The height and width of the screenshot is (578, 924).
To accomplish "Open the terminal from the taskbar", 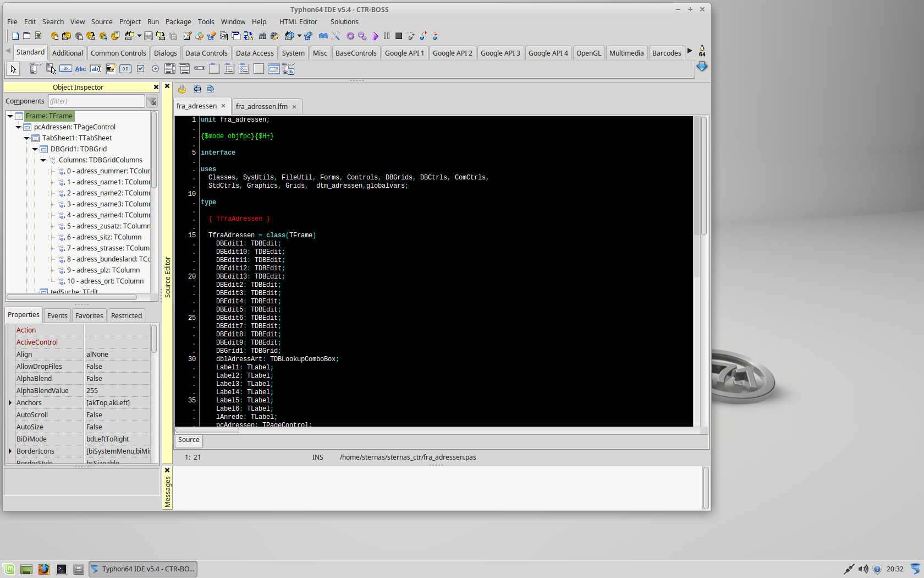I will pyautogui.click(x=61, y=569).
